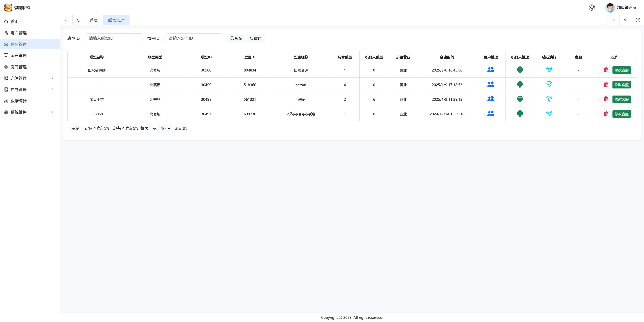The image size is (644, 322).
Task: View diamond consumption for 宝贝不错 league
Action: click(x=549, y=99)
